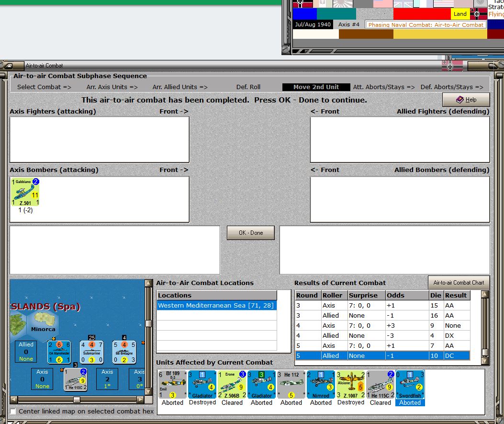Enable center linked map on combat hex
Screen dimensions: 504x424
pos(13,412)
